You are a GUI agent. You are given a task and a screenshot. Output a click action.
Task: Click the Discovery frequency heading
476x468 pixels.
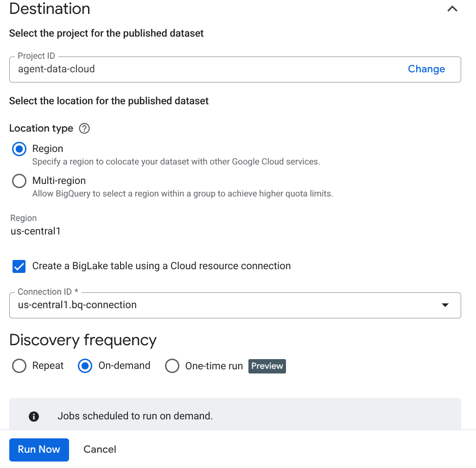pos(83,340)
